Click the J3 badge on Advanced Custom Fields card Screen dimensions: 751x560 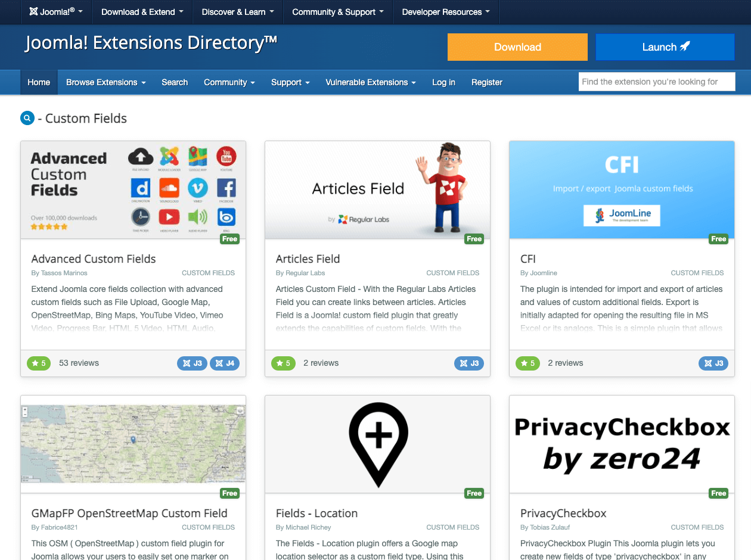(192, 363)
